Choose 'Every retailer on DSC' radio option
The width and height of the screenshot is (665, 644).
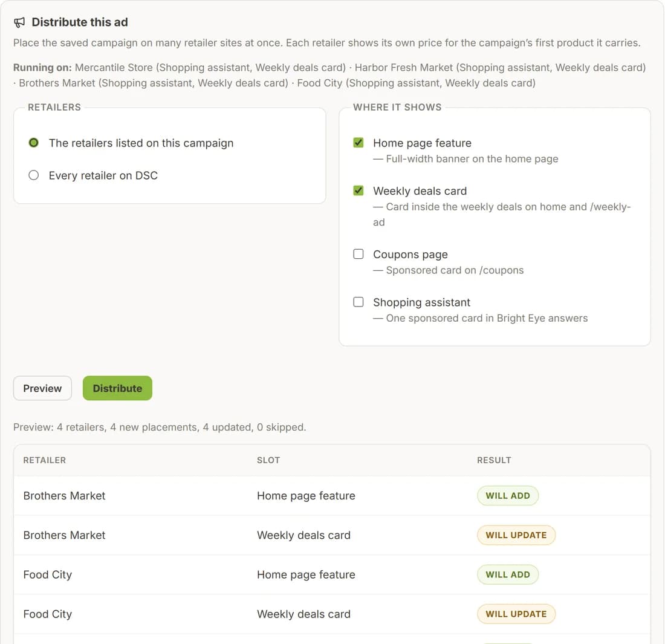pyautogui.click(x=33, y=175)
